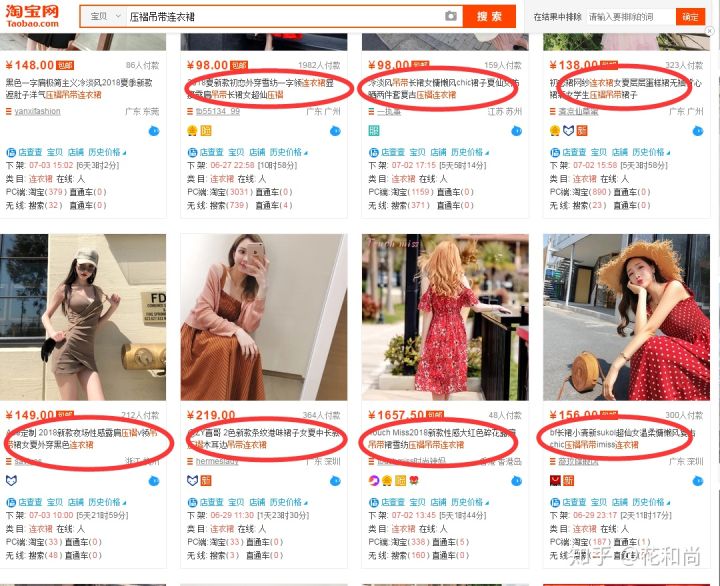Open the red floral dress Touch Miss photo
The image size is (720, 586).
[445, 317]
